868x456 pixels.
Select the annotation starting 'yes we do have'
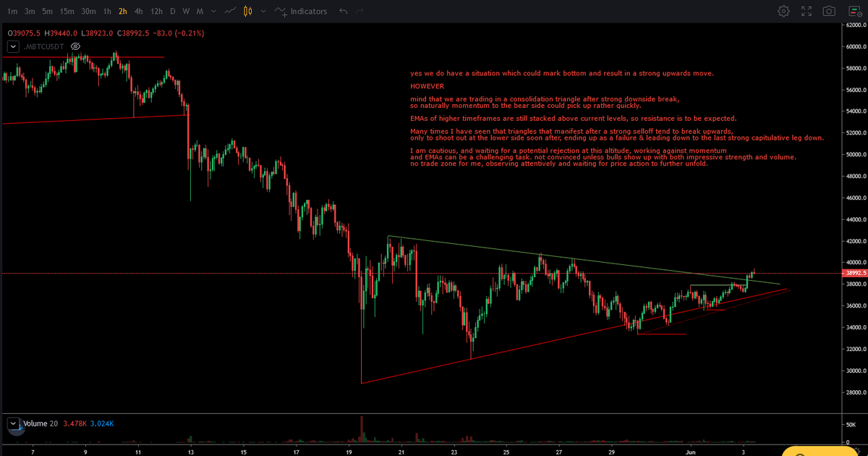[561, 73]
